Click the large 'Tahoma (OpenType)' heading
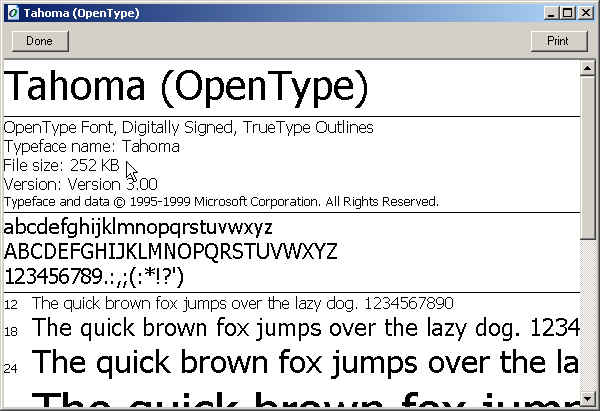This screenshot has width=600, height=411. click(186, 88)
